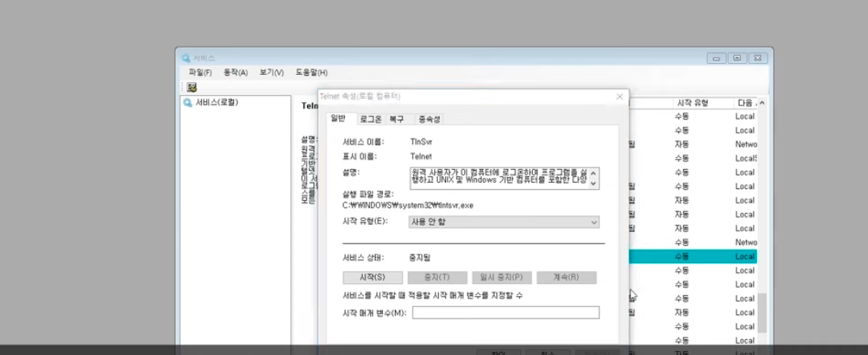The image size is (868, 355).
Task: Click the 중지됨 service status text
Action: pyautogui.click(x=420, y=258)
